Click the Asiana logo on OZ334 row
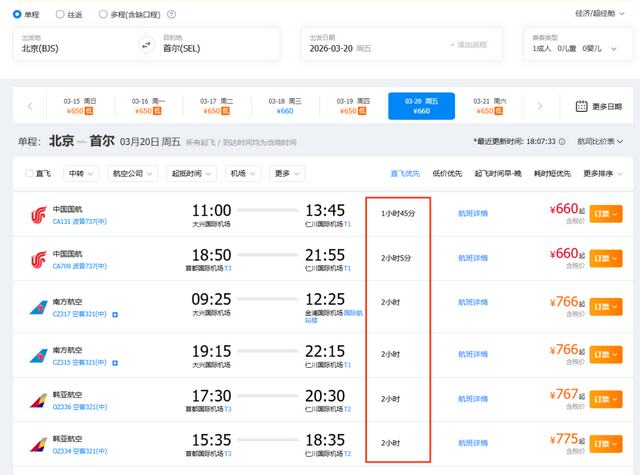Image resolution: width=640 pixels, height=475 pixels. click(x=39, y=444)
